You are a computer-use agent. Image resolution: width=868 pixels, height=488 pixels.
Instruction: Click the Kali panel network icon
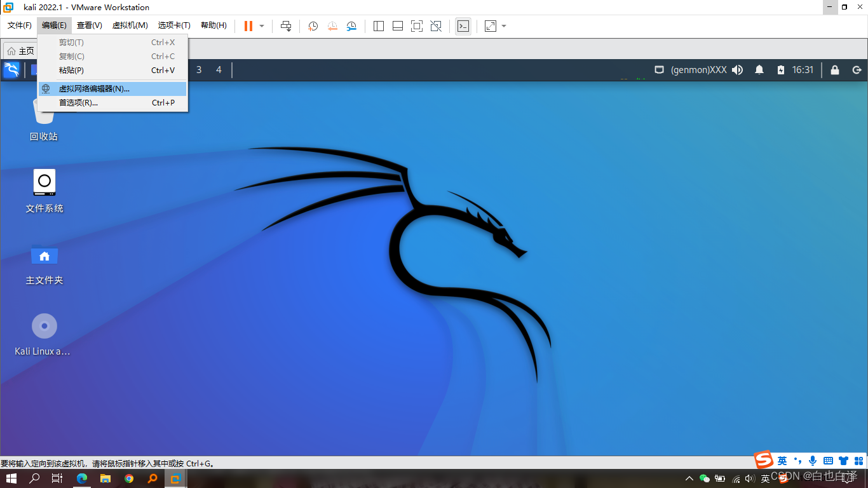(x=660, y=70)
